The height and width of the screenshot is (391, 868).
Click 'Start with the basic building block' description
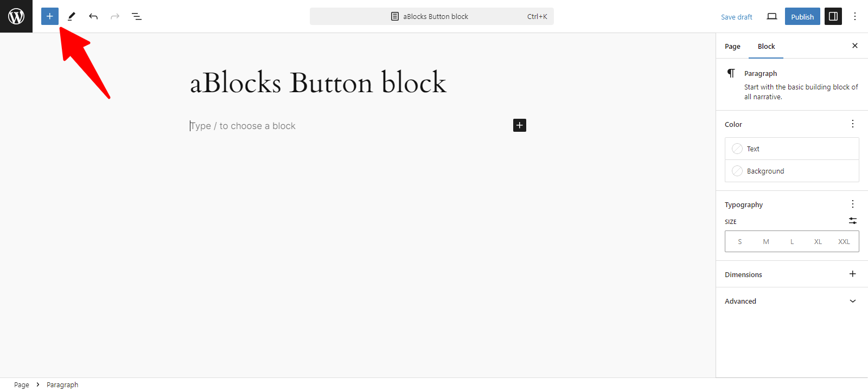(801, 92)
